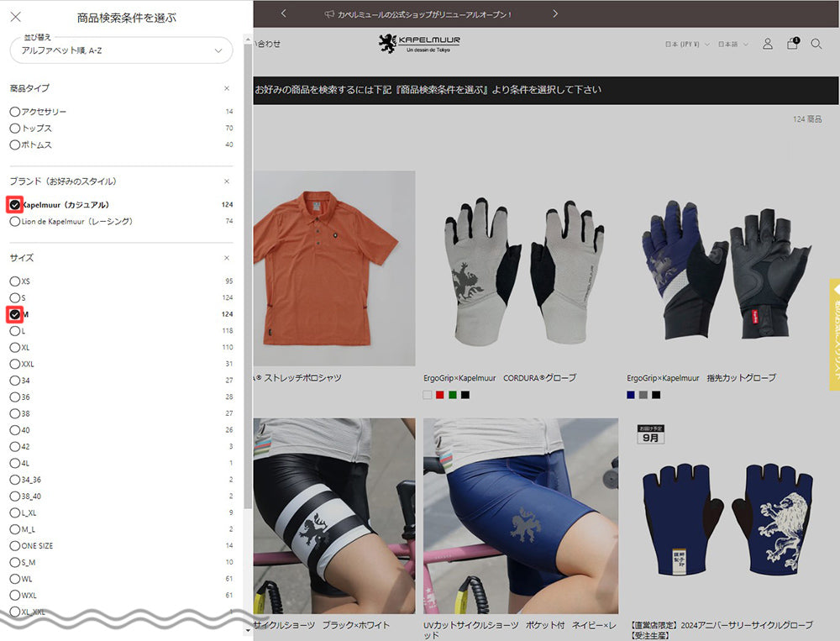Open the shopping cart icon
This screenshot has height=641, width=840.
click(x=792, y=44)
